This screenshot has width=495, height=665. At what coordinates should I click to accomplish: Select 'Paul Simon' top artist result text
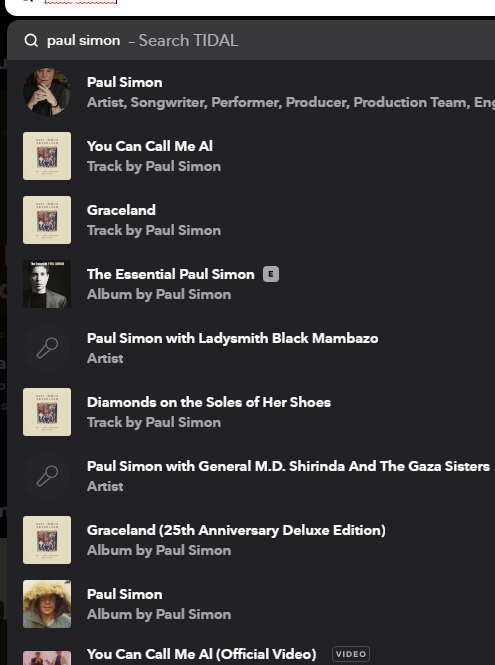[x=124, y=82]
